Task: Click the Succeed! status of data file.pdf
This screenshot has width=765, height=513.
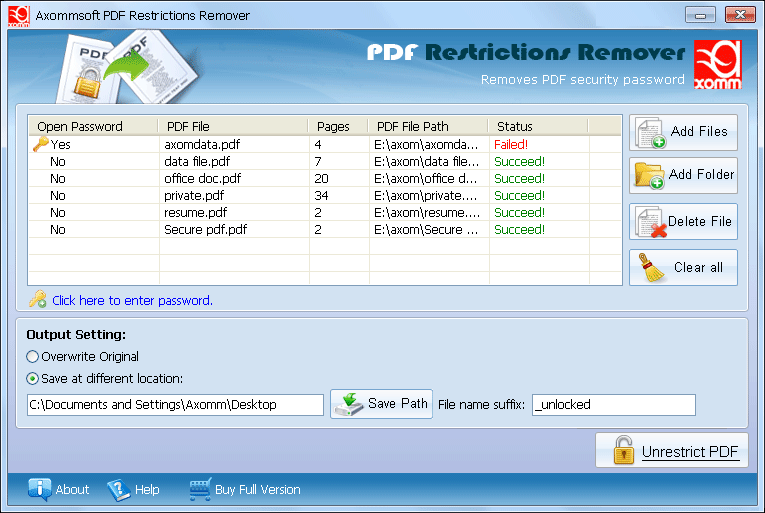Action: [519, 162]
